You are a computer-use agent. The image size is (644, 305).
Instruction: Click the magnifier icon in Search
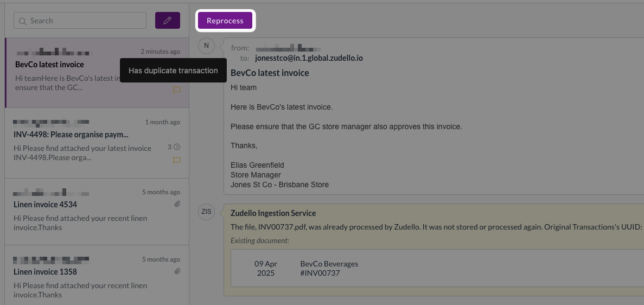(x=23, y=21)
